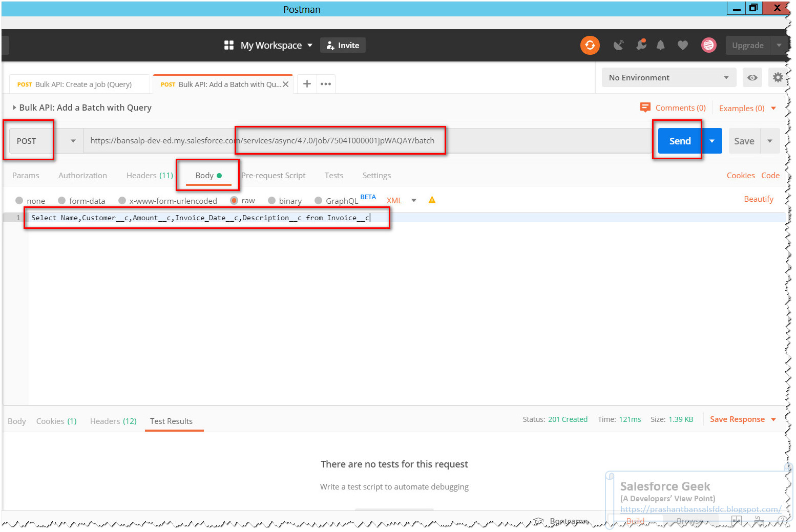Click the 201 Created status text
The width and height of the screenshot is (796, 532).
pos(568,419)
